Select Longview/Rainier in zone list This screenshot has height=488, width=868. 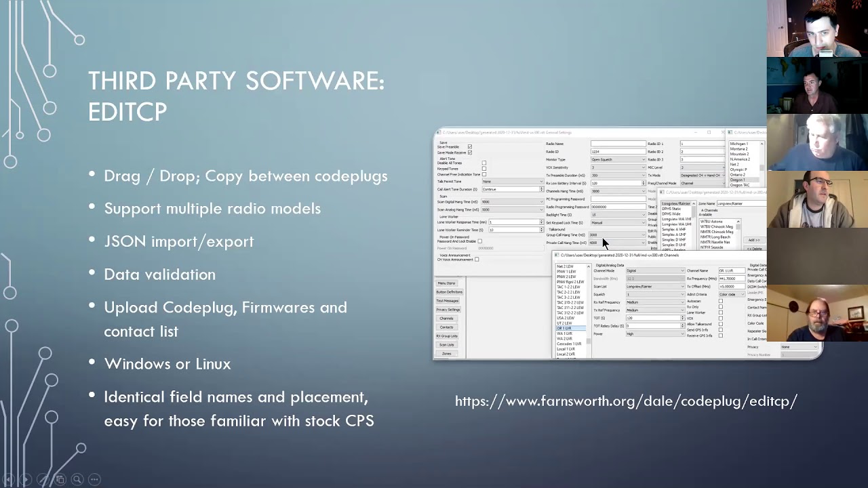pos(677,203)
